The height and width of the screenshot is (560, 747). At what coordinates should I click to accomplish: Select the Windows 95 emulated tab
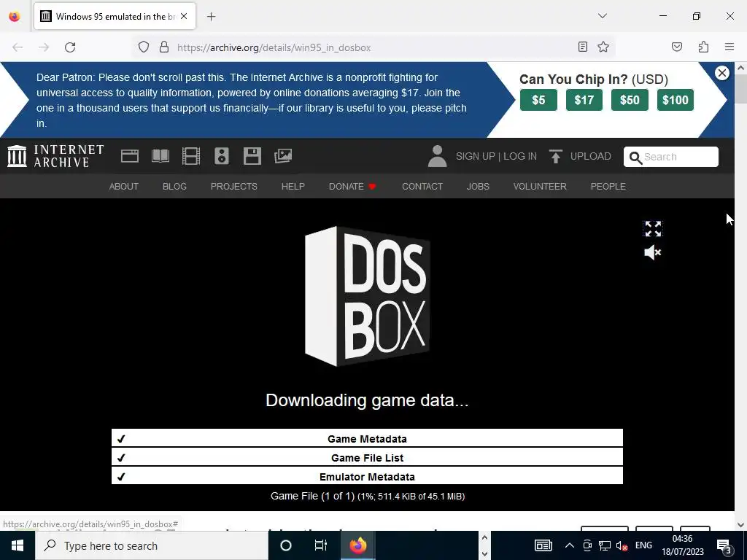[115, 16]
